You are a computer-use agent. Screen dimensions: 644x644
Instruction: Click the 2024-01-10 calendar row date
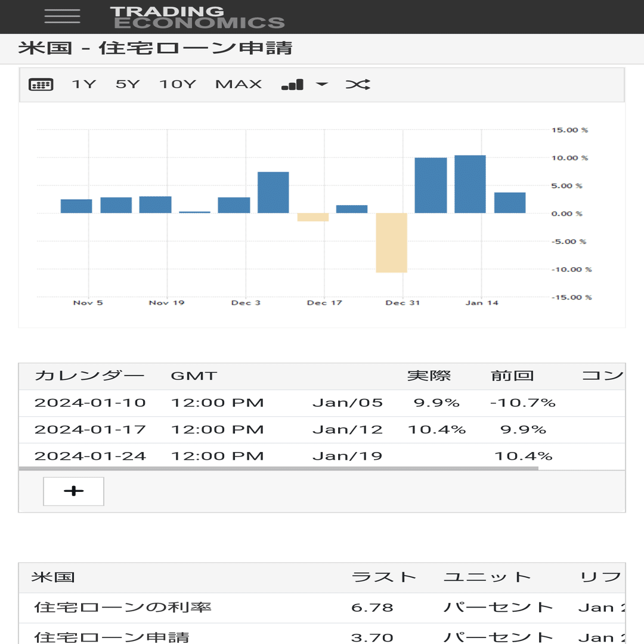click(90, 403)
